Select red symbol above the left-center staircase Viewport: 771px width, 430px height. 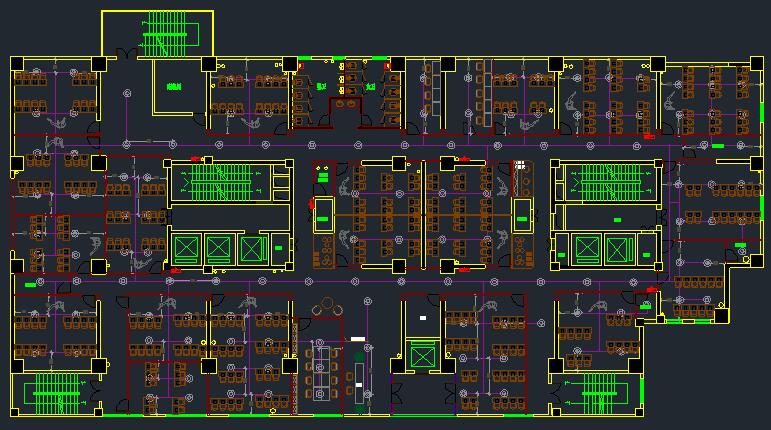coord(196,158)
